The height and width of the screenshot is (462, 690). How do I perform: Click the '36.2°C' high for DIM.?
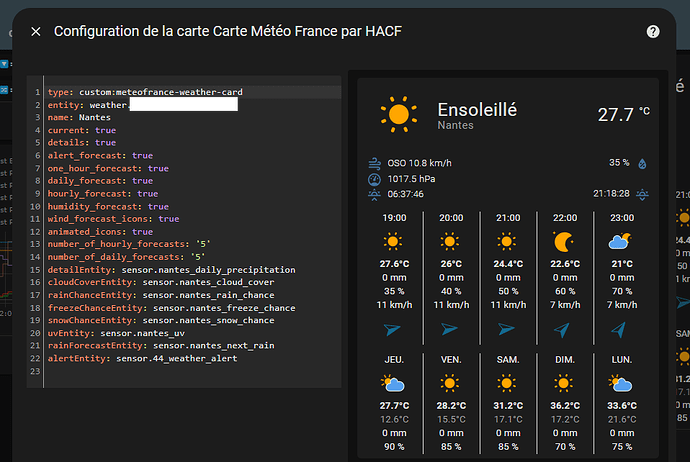[565, 405]
